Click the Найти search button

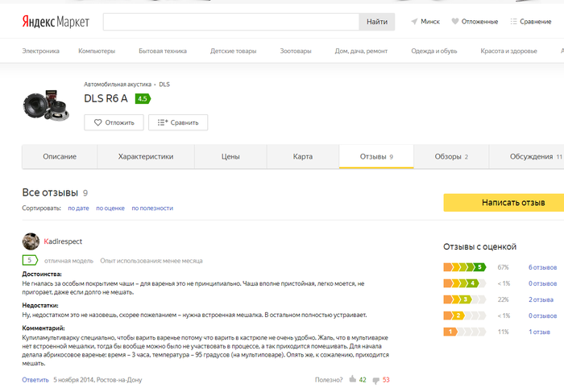pyautogui.click(x=376, y=22)
